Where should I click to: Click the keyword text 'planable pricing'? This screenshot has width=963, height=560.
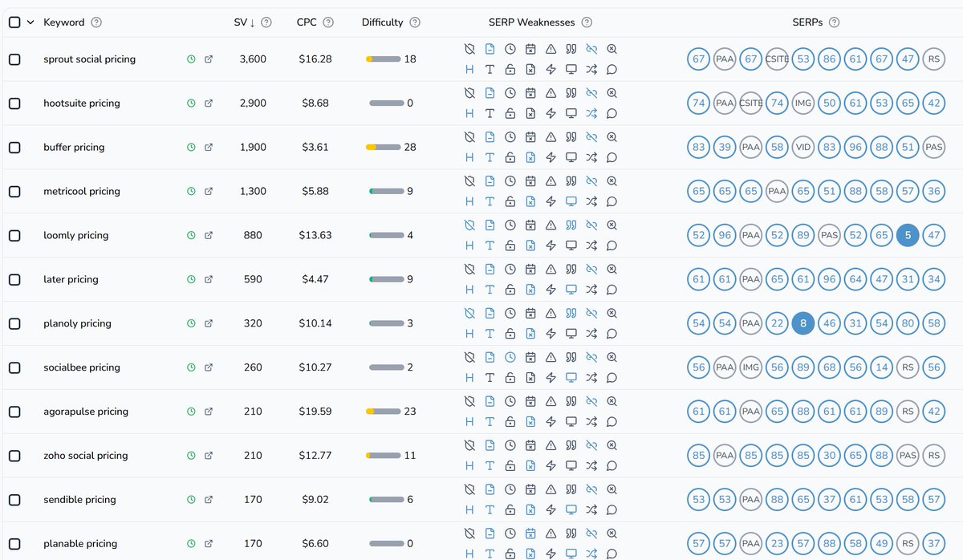click(x=80, y=544)
